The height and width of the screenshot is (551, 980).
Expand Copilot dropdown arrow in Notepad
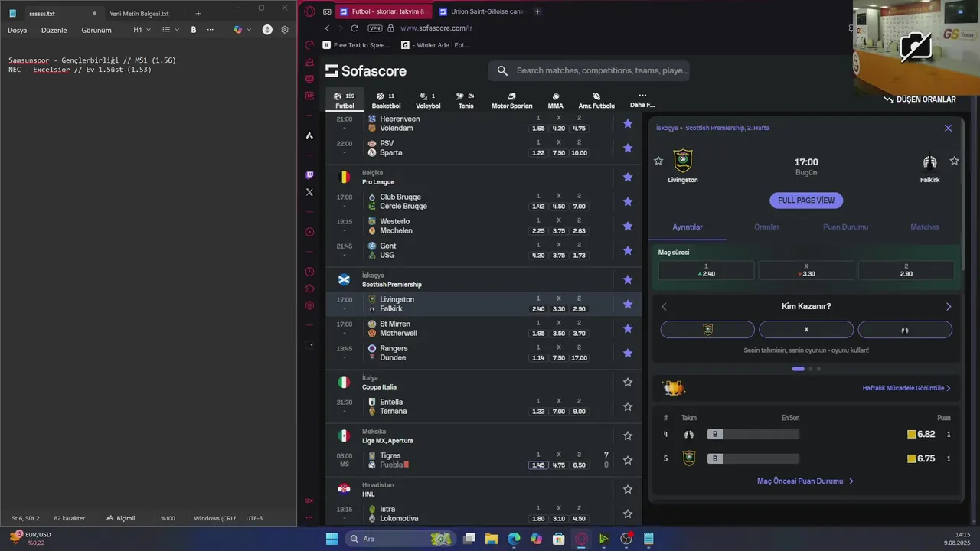250,30
